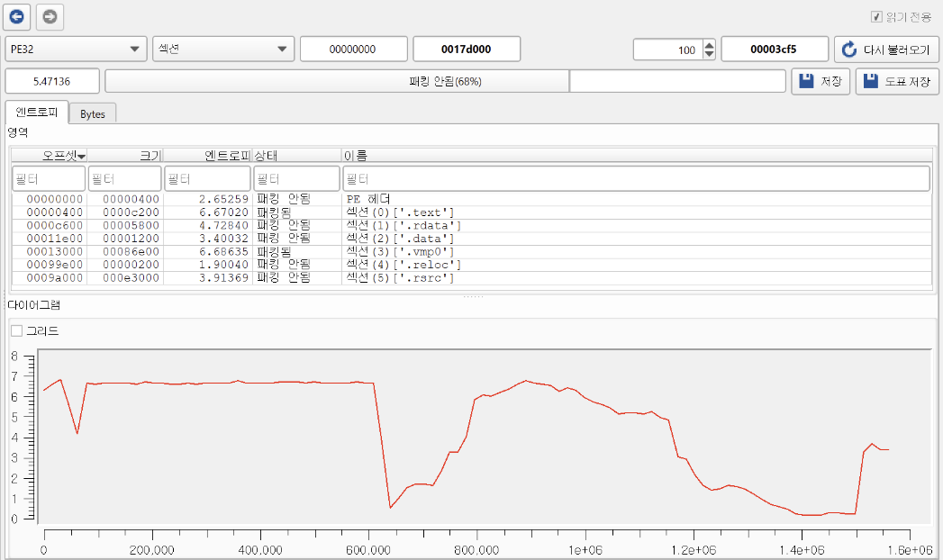Image resolution: width=943 pixels, height=560 pixels.
Task: Click the 엔트로피 column filter field
Action: click(207, 178)
